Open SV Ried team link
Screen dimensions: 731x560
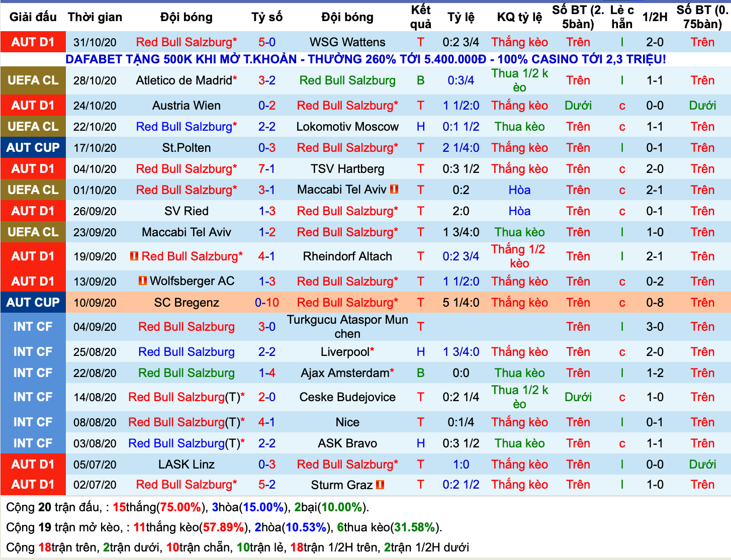point(187,211)
